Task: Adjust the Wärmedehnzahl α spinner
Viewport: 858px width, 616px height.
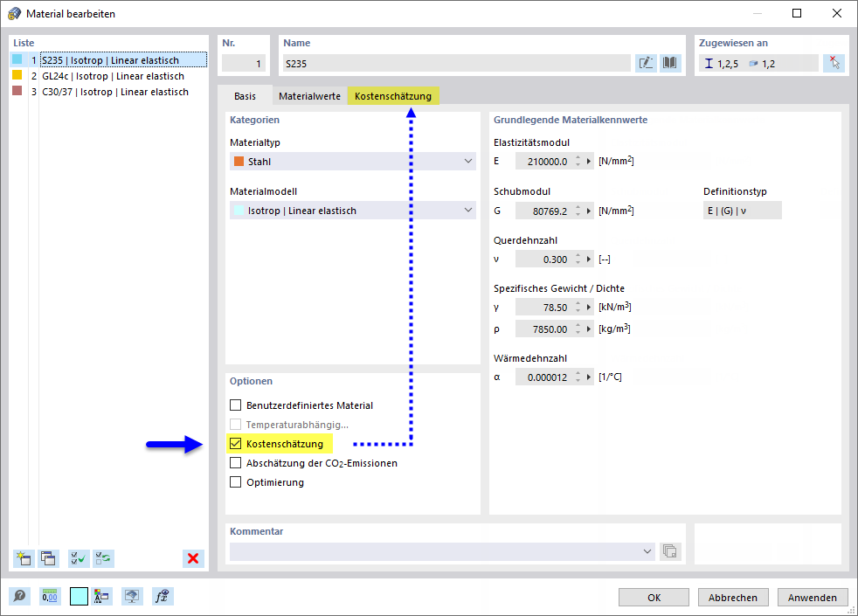Action: tap(578, 377)
